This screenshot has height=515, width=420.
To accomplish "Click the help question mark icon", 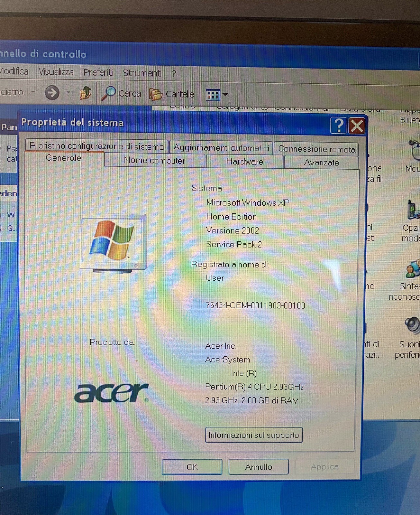I will pyautogui.click(x=339, y=126).
